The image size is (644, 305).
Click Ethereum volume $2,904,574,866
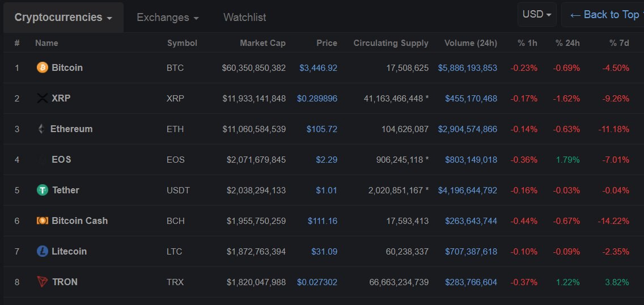(467, 129)
